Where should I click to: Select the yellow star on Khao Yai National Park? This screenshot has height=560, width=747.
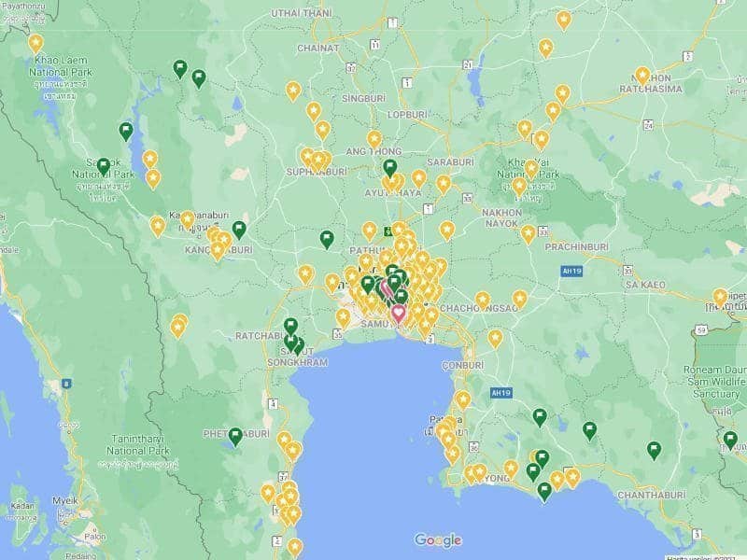(531, 168)
